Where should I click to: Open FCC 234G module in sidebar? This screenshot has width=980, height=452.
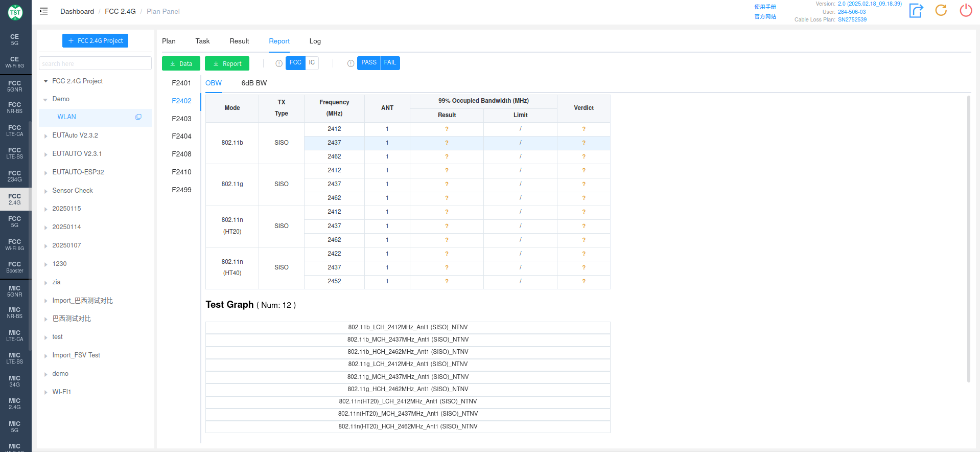(x=15, y=176)
